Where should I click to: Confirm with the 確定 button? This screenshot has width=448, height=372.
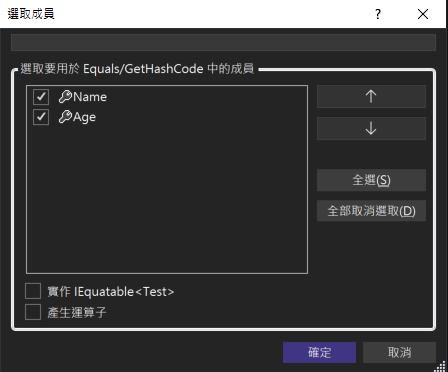coord(319,352)
